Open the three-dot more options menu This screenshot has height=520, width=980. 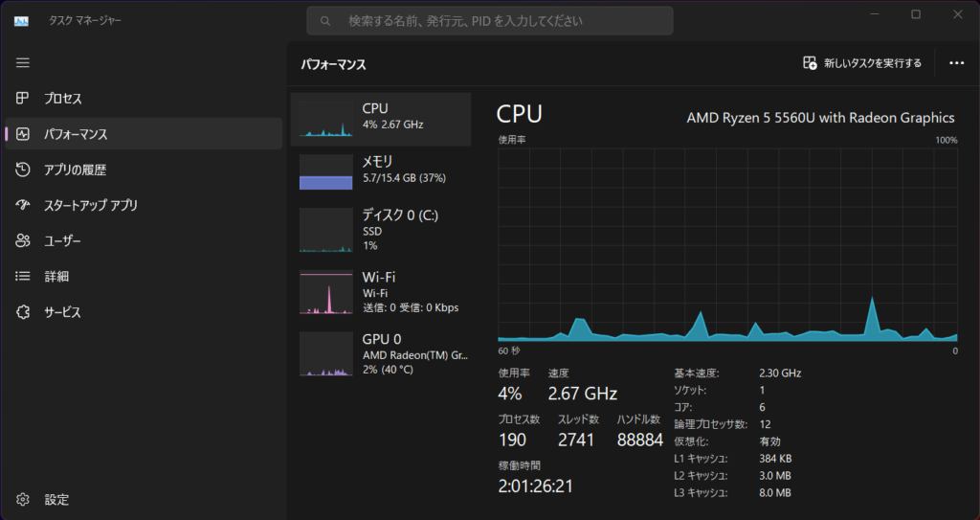coord(956,63)
